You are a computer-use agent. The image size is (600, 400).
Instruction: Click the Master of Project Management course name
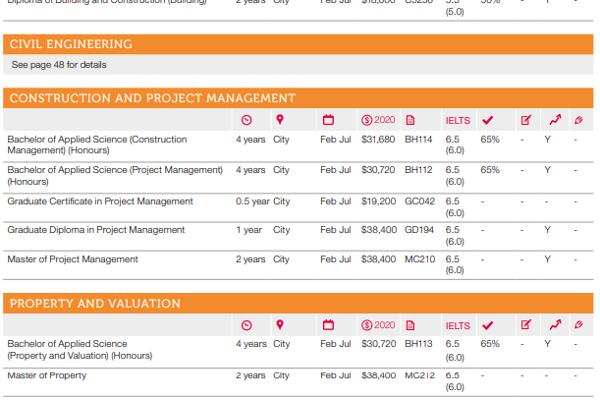tap(73, 259)
